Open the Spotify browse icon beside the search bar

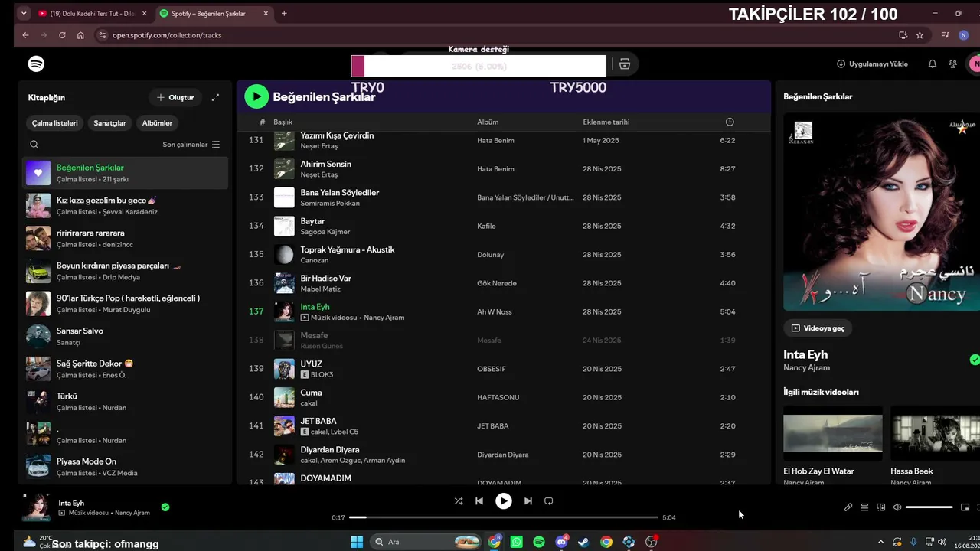point(625,64)
